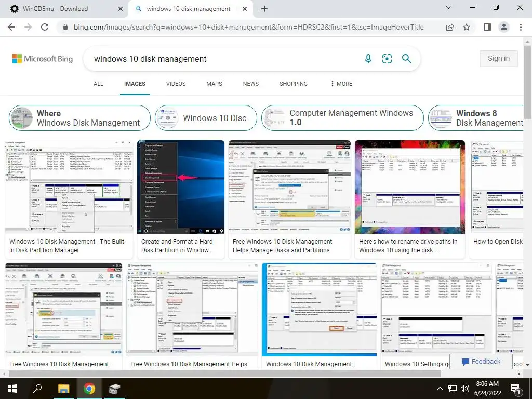Open the Create and Format Hard Disk thumbnail
Image resolution: width=532 pixels, height=399 pixels.
[x=181, y=187]
